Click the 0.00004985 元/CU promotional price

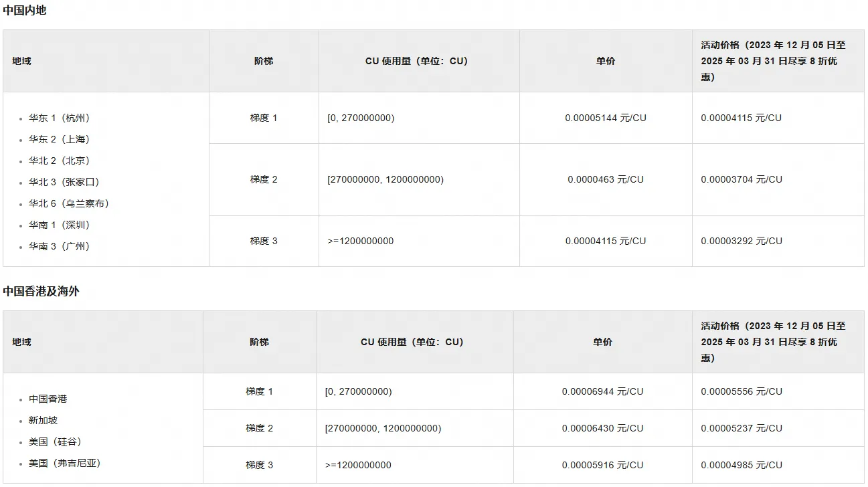coord(741,465)
